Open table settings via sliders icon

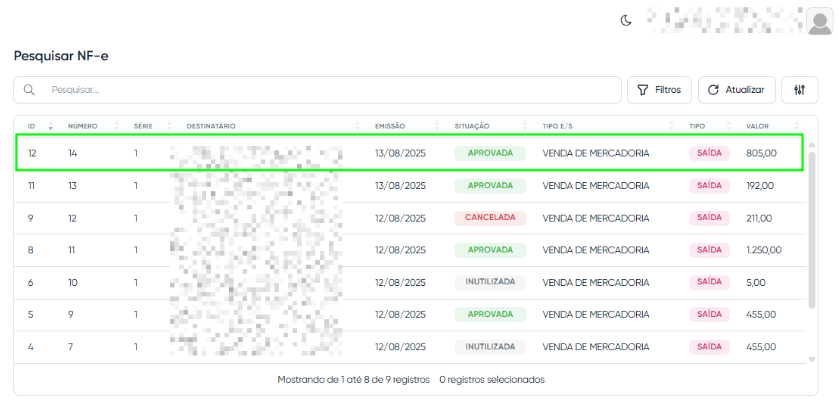pos(799,90)
